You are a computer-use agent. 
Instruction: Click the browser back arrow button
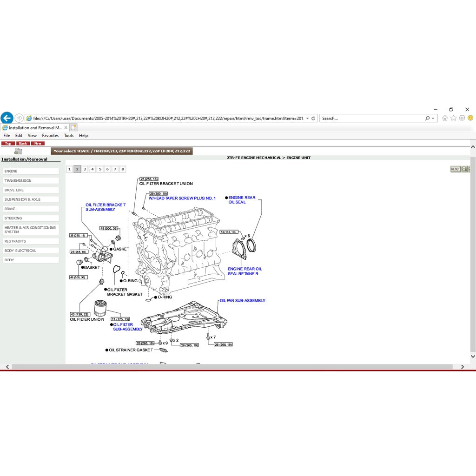point(7,118)
